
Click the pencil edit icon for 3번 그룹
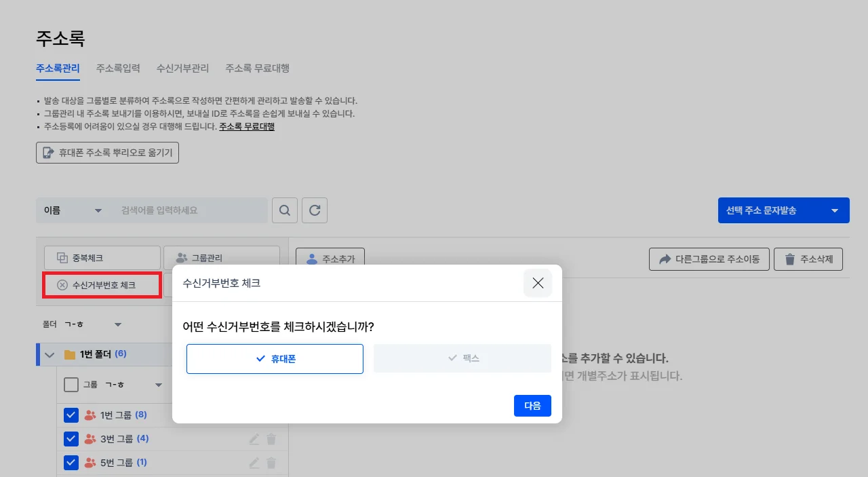coord(254,439)
